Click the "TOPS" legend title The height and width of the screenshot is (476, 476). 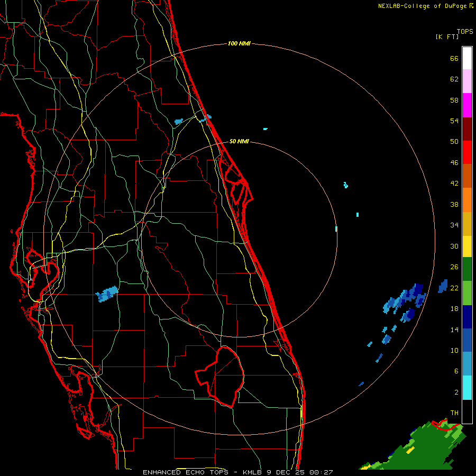click(x=465, y=32)
